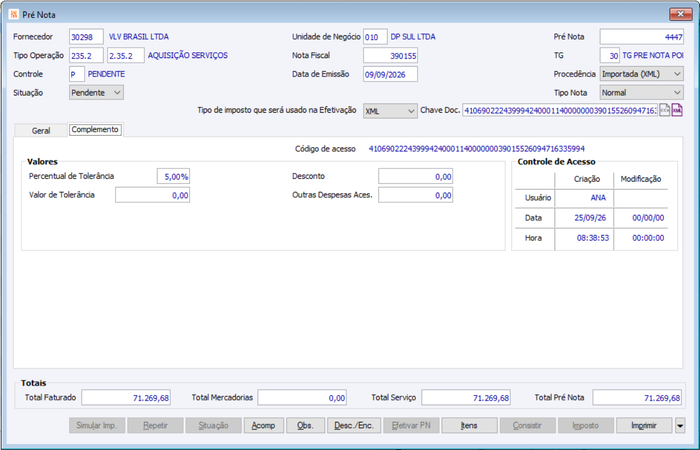Click the Imprimir button

coord(644,425)
